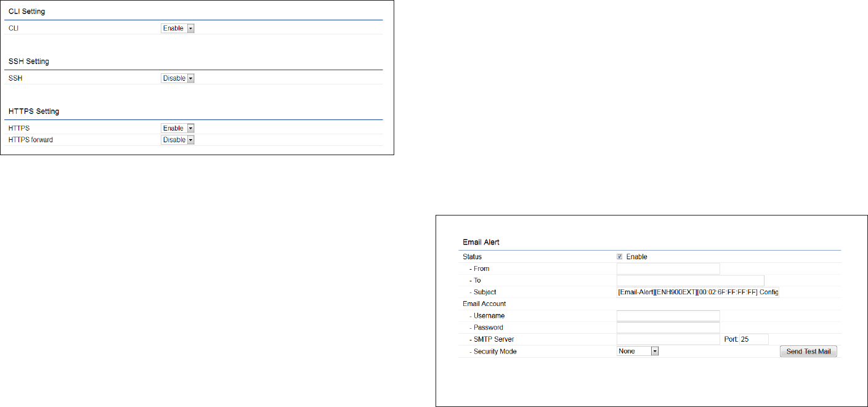Click the Password input field

(x=668, y=328)
